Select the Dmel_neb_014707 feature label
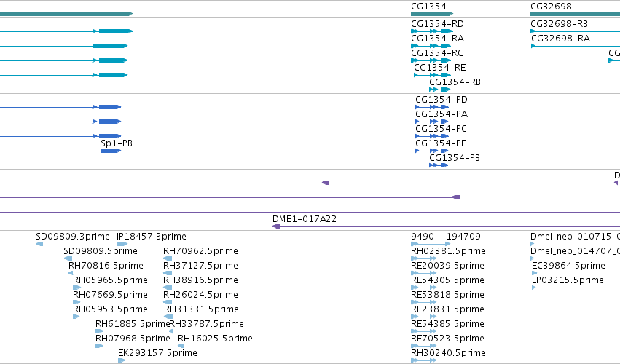 point(575,251)
